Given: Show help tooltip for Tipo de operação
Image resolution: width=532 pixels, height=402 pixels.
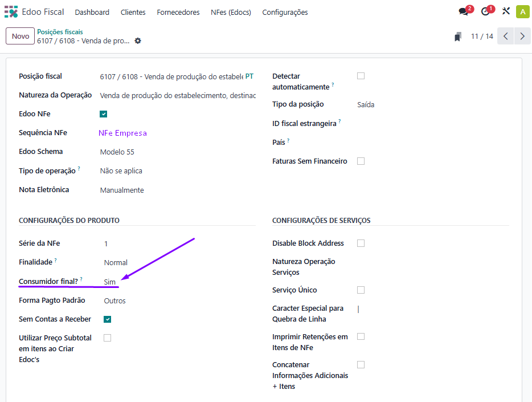Looking at the screenshot, I should [79, 168].
